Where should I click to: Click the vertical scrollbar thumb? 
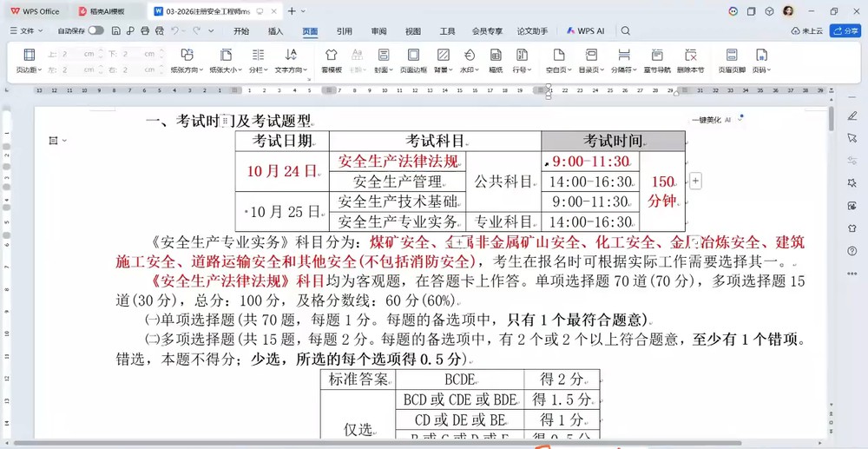tap(832, 120)
